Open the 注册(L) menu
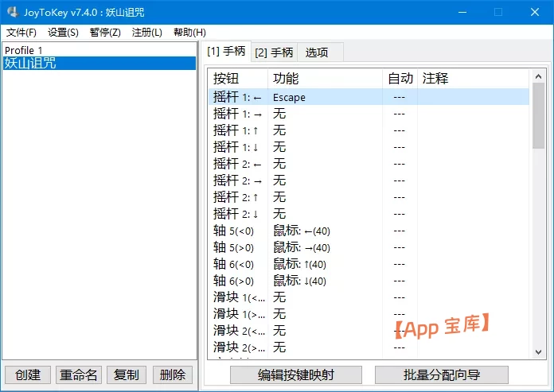The height and width of the screenshot is (392, 554). point(147,33)
